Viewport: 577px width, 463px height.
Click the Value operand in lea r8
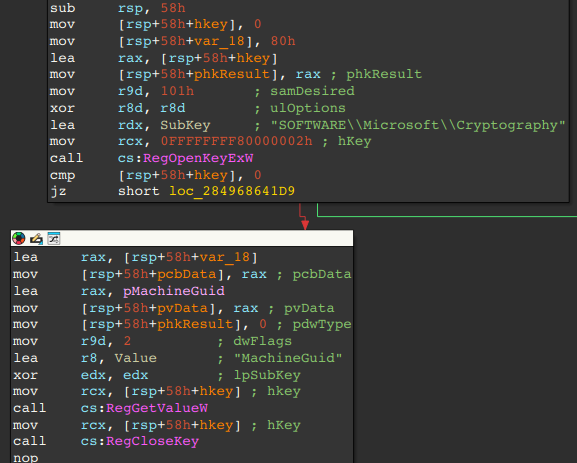click(135, 358)
